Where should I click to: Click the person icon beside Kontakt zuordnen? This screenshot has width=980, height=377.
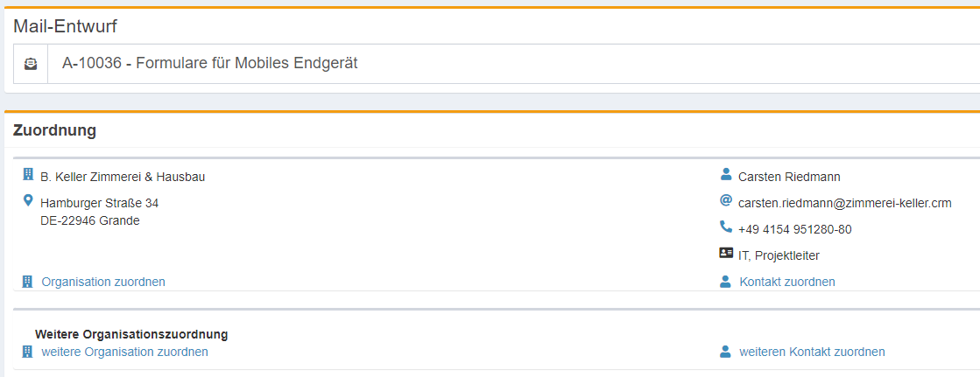pyautogui.click(x=725, y=282)
